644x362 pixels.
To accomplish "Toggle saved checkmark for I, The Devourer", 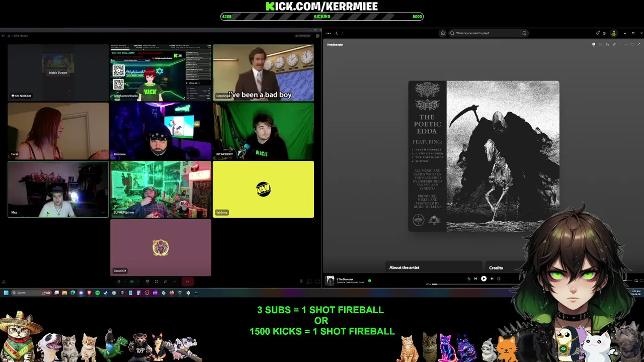I will (x=369, y=281).
